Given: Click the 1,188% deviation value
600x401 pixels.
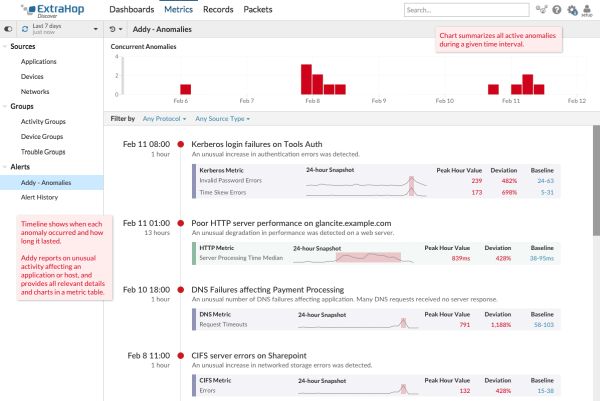Looking at the screenshot, I should pyautogui.click(x=501, y=325).
